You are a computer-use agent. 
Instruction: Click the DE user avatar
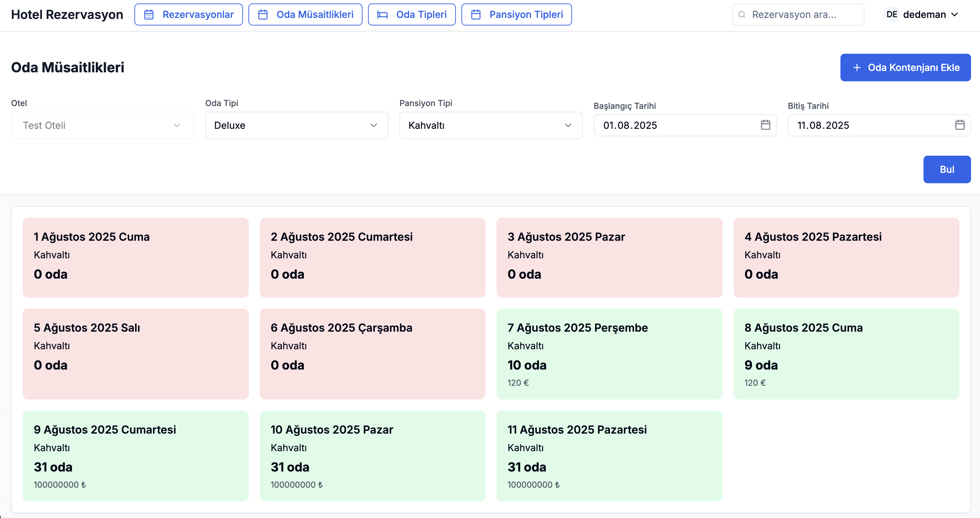coord(892,14)
